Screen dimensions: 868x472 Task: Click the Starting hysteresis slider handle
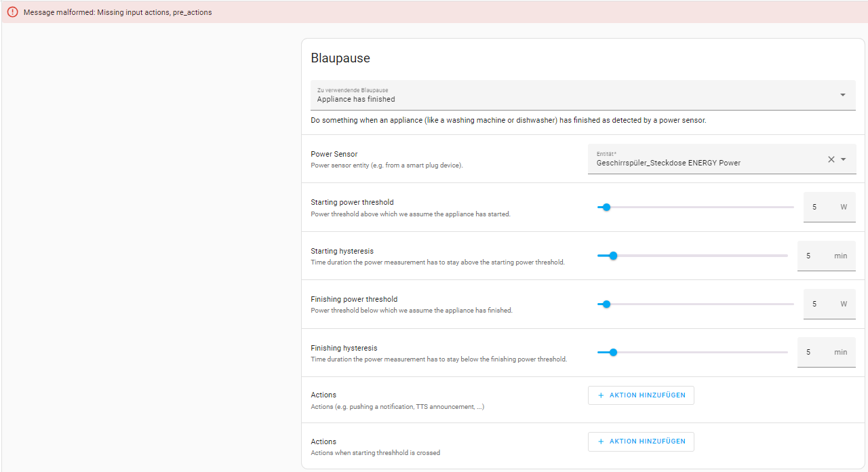tap(613, 256)
